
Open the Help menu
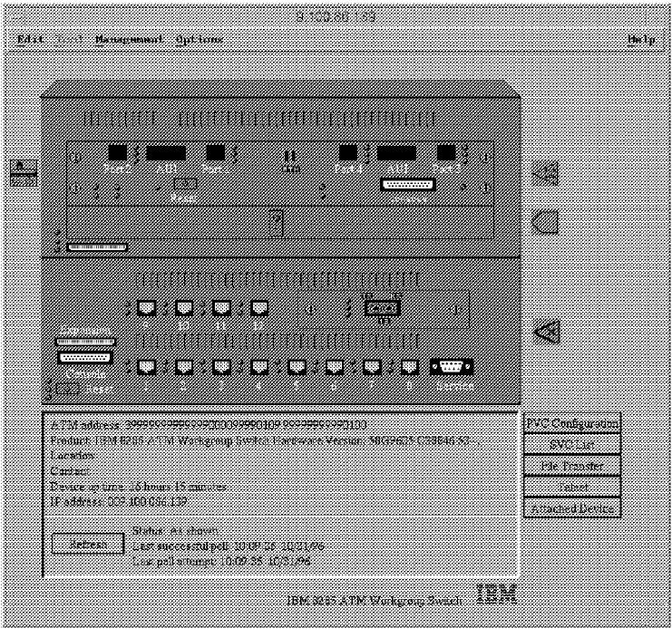pyautogui.click(x=641, y=39)
